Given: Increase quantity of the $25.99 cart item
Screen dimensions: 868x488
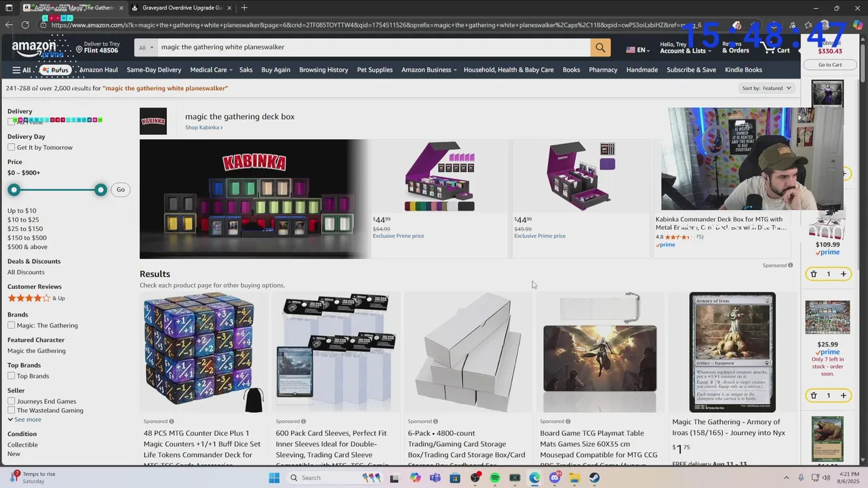Looking at the screenshot, I should [843, 395].
